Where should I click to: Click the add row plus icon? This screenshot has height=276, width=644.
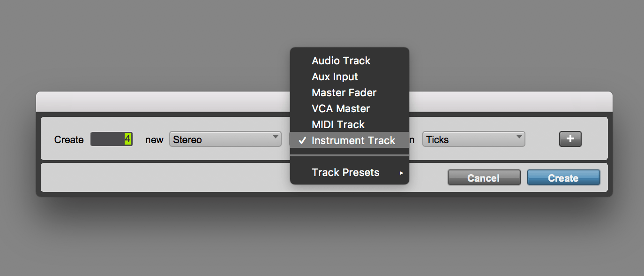[570, 139]
